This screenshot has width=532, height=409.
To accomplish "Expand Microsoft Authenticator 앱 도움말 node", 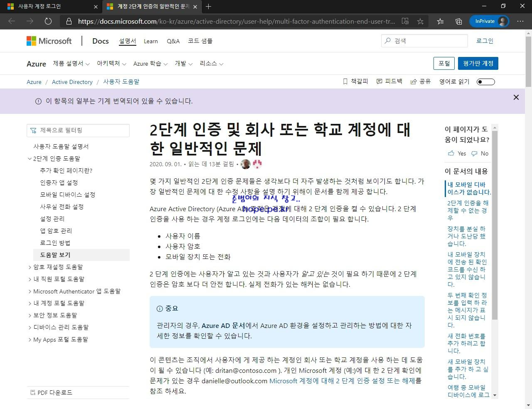I will click(30, 291).
